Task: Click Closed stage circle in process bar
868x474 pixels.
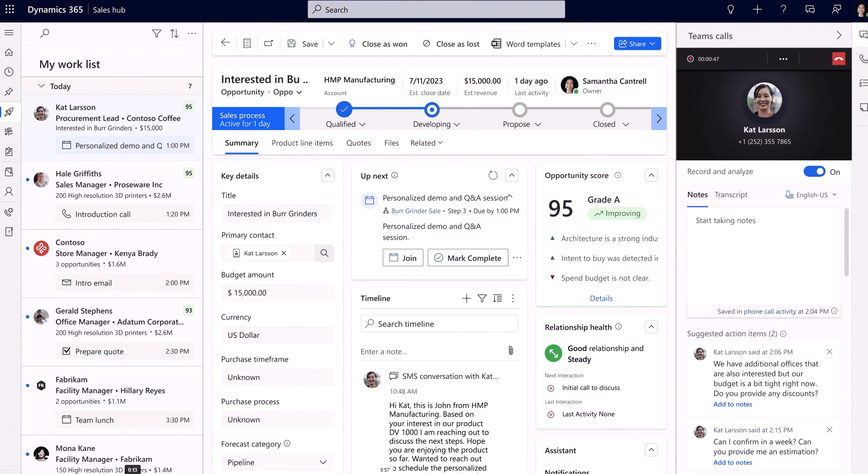Action: tap(608, 110)
